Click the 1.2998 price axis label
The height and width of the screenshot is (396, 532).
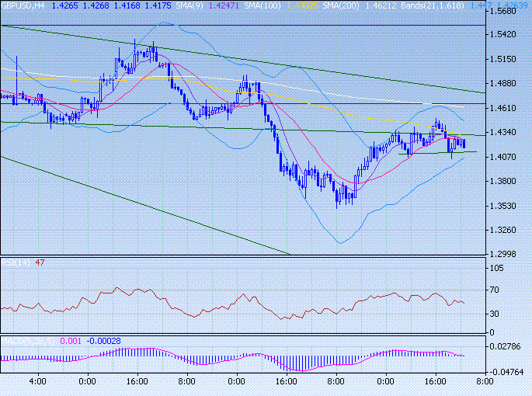click(x=507, y=254)
